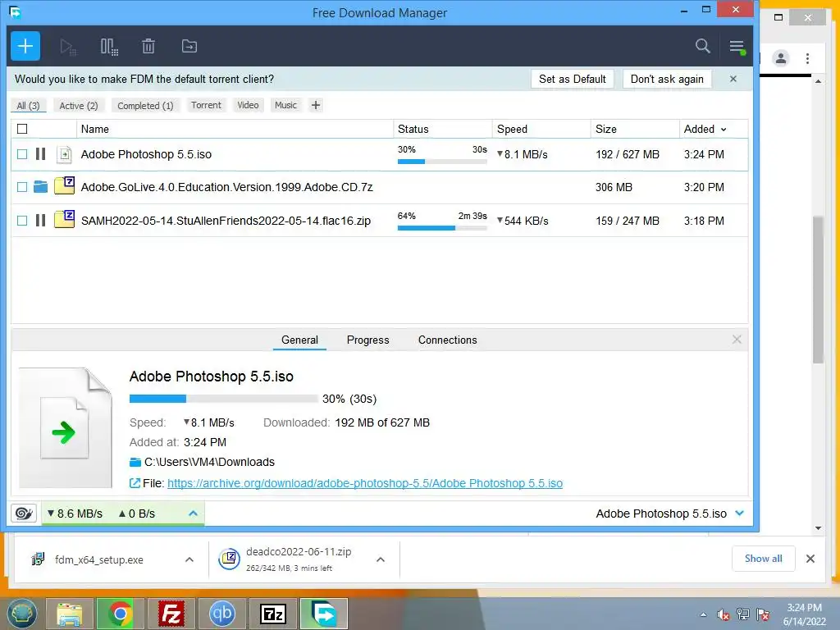Pause the SAMH2022-05-14 flac16.zip download
Screen dimensions: 840x630
coord(41,220)
